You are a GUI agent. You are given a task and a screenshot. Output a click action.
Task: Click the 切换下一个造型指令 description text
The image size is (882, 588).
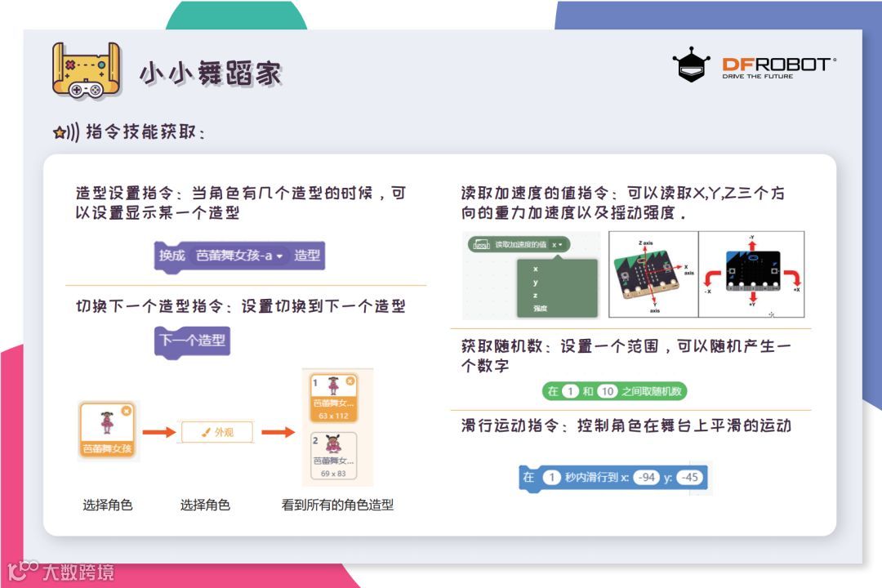point(241,306)
